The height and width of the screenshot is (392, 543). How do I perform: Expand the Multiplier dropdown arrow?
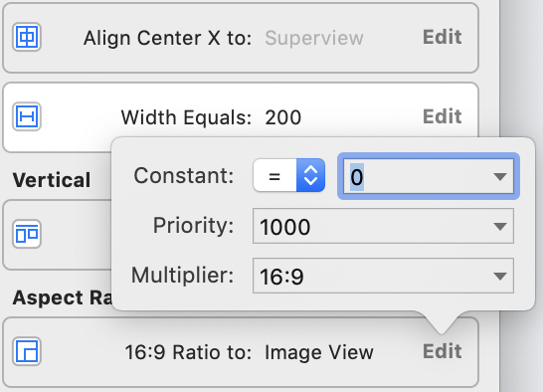click(500, 276)
